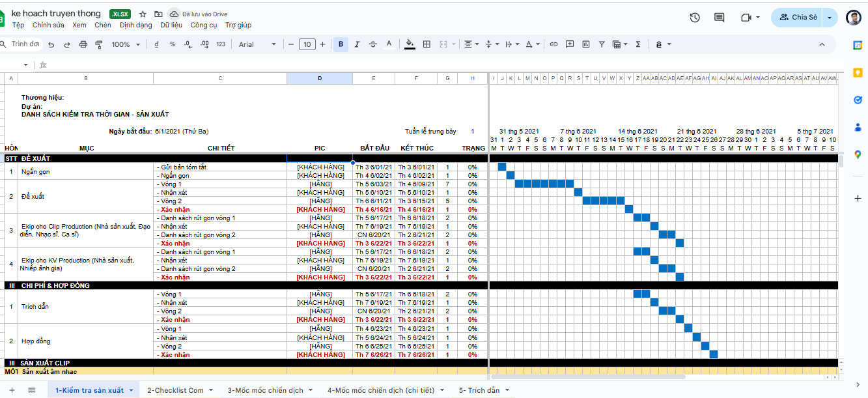Switch to the 2-Checklist Com sheet tab
This screenshot has height=398, width=868.
[175, 390]
